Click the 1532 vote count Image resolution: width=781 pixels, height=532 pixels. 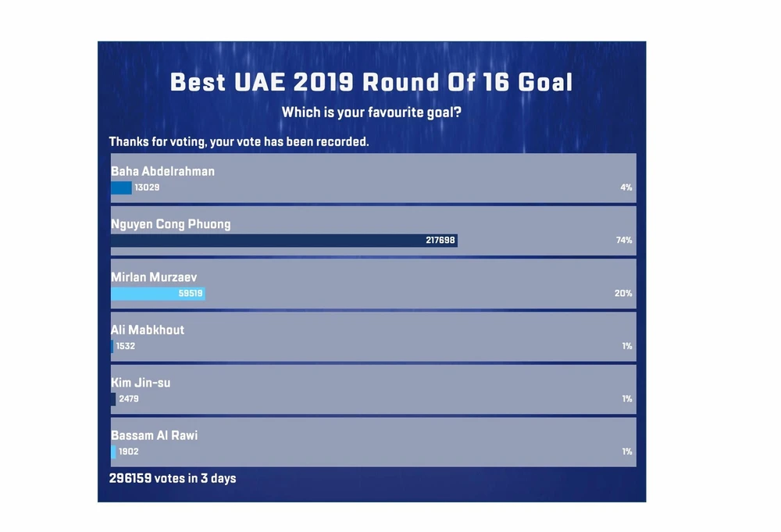click(x=125, y=346)
